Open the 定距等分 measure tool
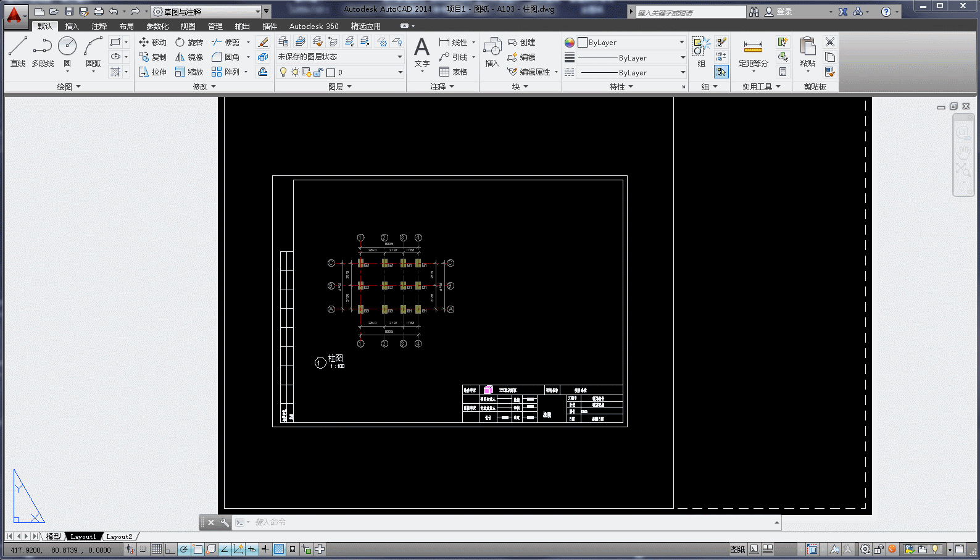Viewport: 980px width, 560px height. click(753, 54)
